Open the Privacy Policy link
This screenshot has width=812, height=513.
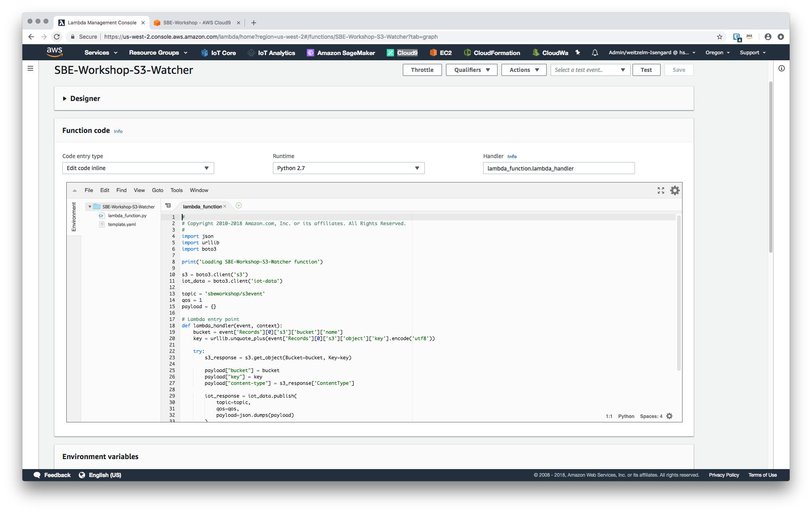724,475
